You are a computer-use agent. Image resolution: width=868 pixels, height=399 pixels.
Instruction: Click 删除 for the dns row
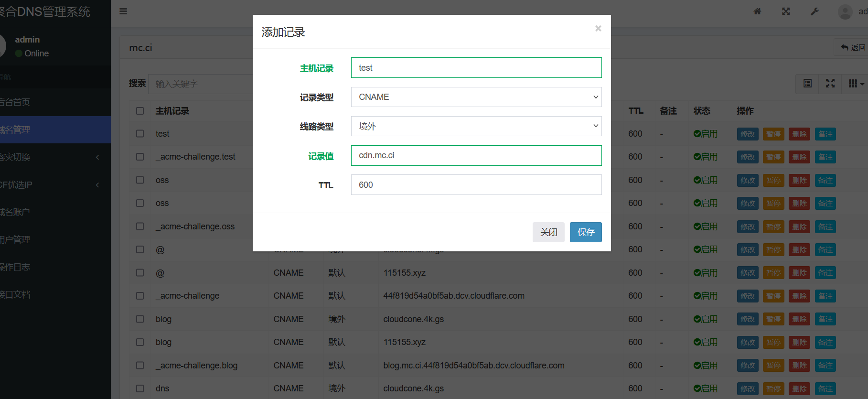pyautogui.click(x=799, y=389)
